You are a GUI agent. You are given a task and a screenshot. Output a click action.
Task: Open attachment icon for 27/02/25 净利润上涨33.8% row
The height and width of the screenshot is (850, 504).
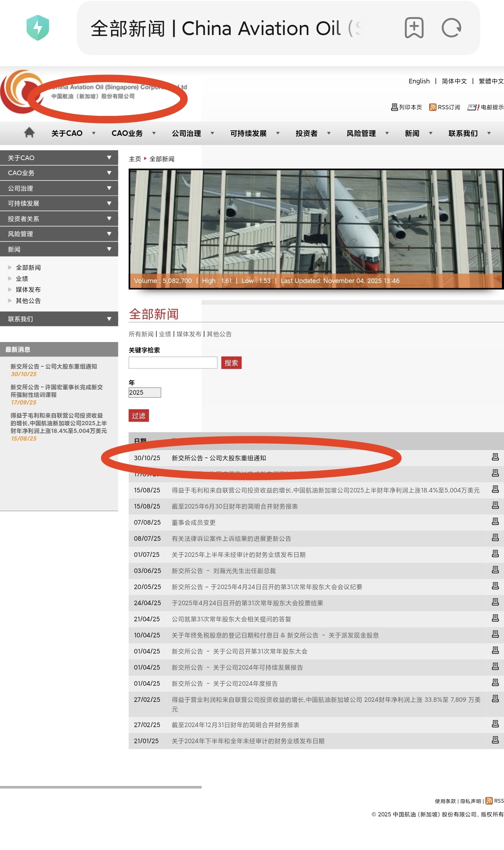pyautogui.click(x=495, y=699)
